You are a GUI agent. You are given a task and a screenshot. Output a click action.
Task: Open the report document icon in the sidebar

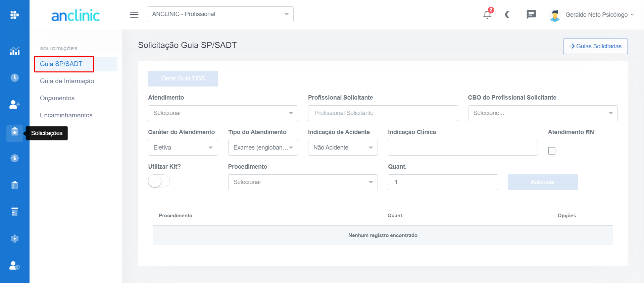pyautogui.click(x=15, y=212)
